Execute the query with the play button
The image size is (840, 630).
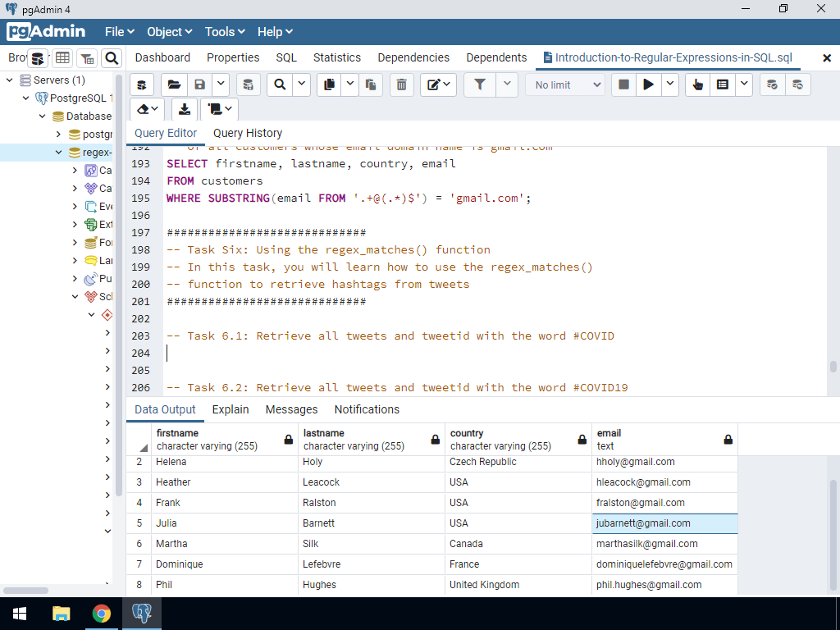649,84
